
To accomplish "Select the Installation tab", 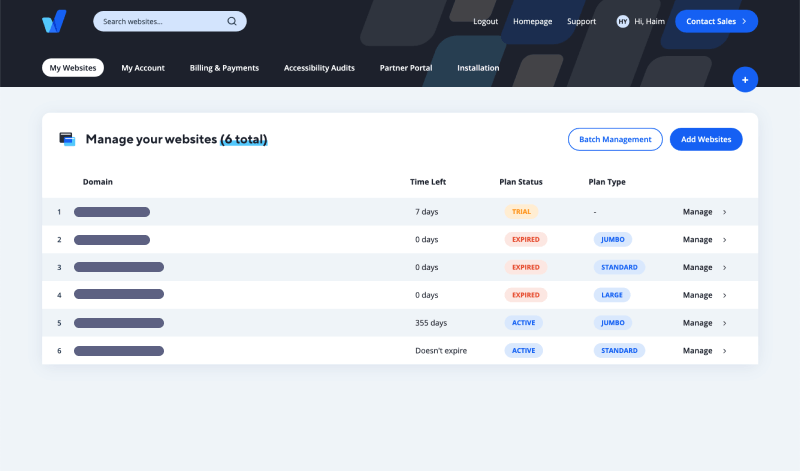I will (478, 68).
